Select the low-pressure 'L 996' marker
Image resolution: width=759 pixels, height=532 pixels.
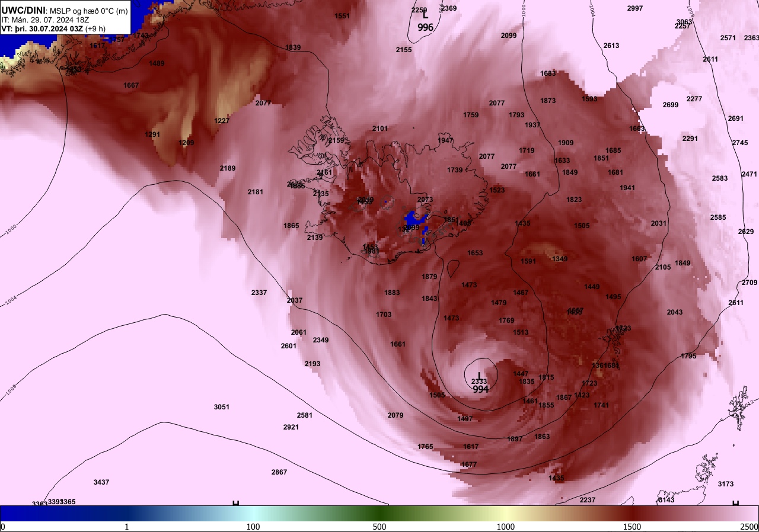[425, 21]
